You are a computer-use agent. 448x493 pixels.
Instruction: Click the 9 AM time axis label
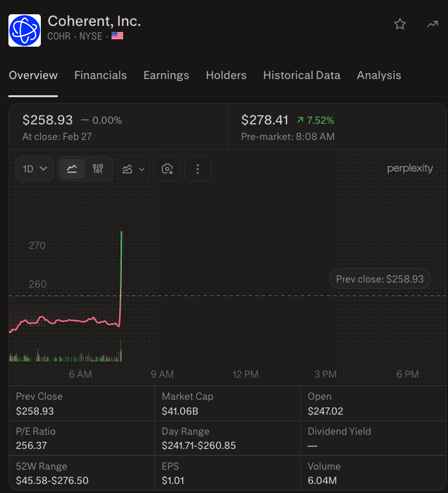pos(162,374)
